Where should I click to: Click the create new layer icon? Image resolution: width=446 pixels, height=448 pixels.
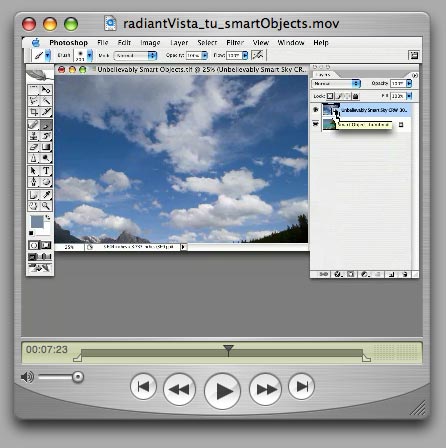coord(392,274)
